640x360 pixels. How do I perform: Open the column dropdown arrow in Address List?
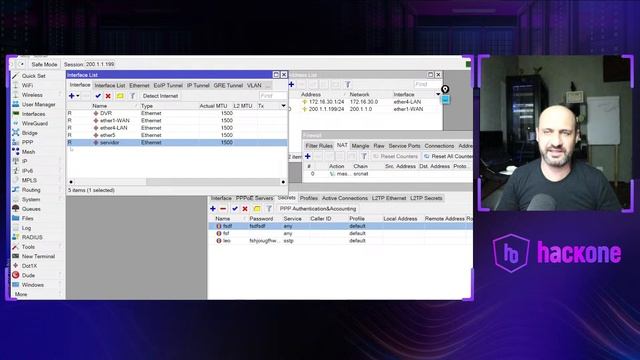[x=438, y=94]
